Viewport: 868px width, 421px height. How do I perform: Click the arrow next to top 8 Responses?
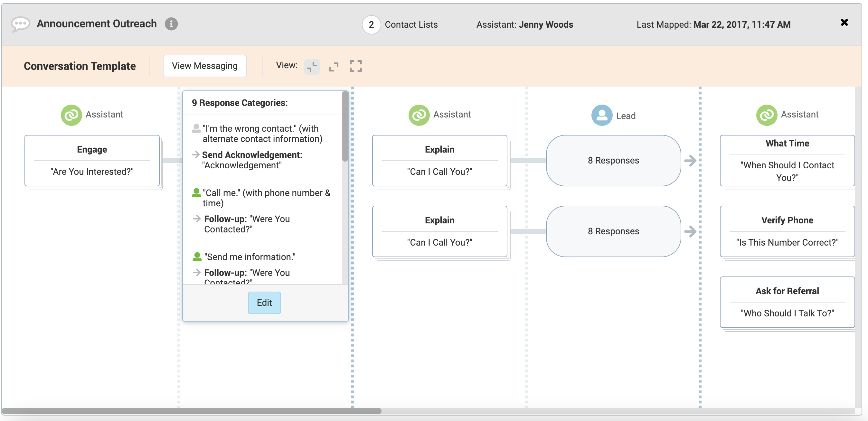pos(690,161)
